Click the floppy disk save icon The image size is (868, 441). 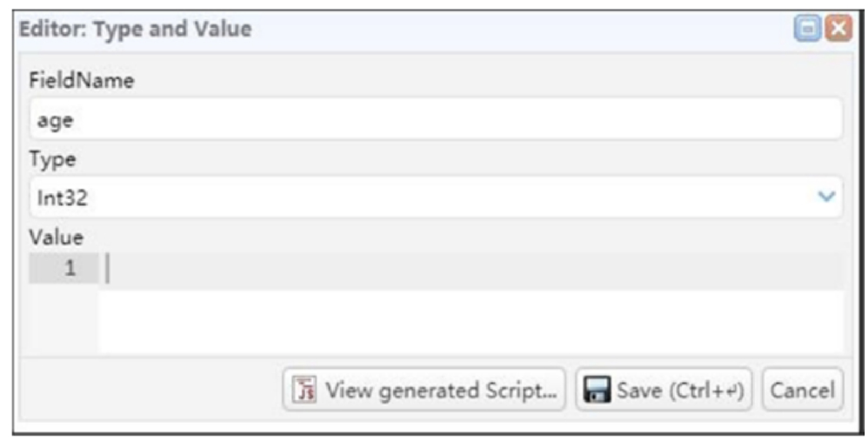597,390
